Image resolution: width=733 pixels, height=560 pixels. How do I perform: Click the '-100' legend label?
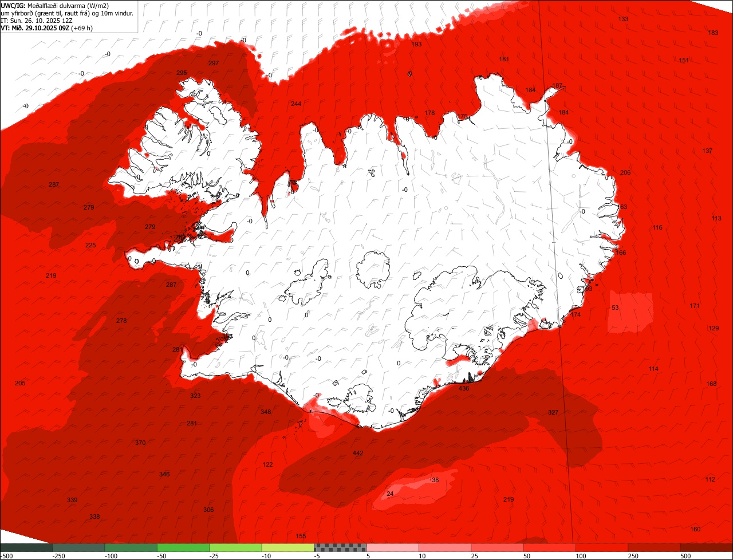111,556
